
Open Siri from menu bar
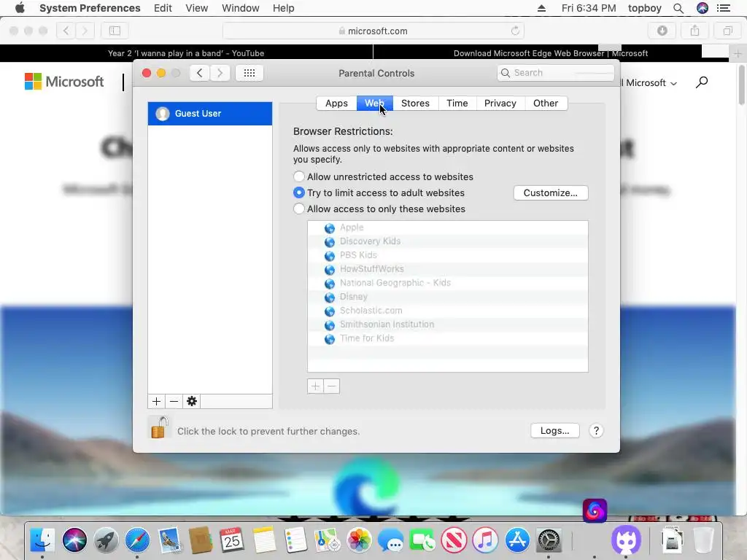(703, 8)
